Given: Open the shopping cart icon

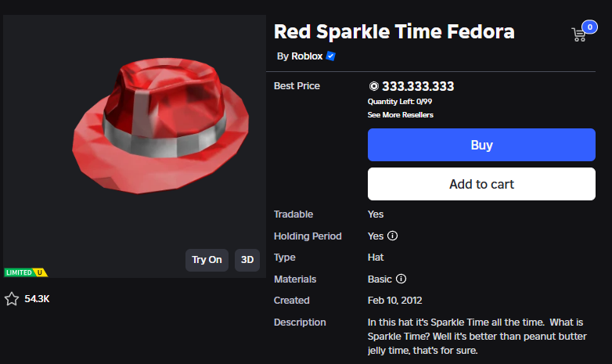Looking at the screenshot, I should pos(579,35).
